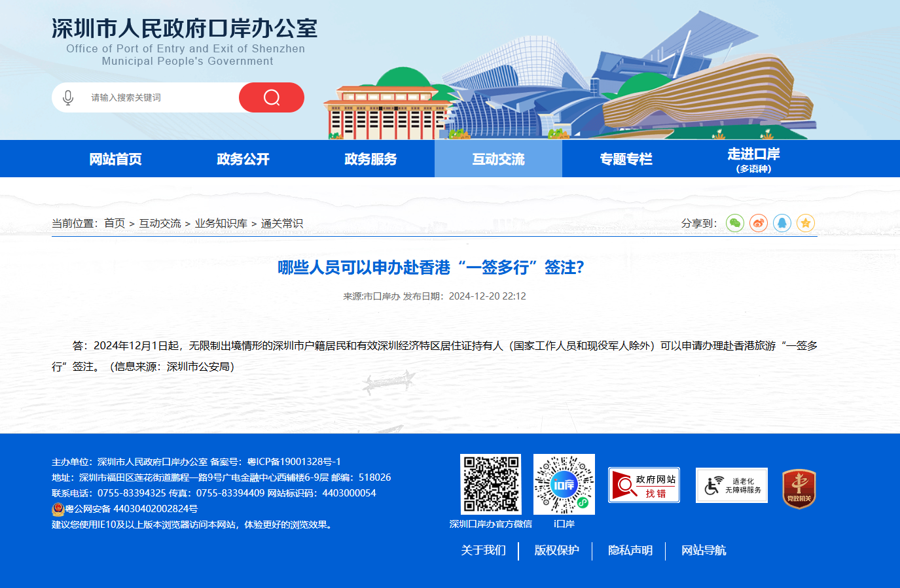Open the 关于我们 footer link
The image size is (900, 588).
(x=484, y=550)
